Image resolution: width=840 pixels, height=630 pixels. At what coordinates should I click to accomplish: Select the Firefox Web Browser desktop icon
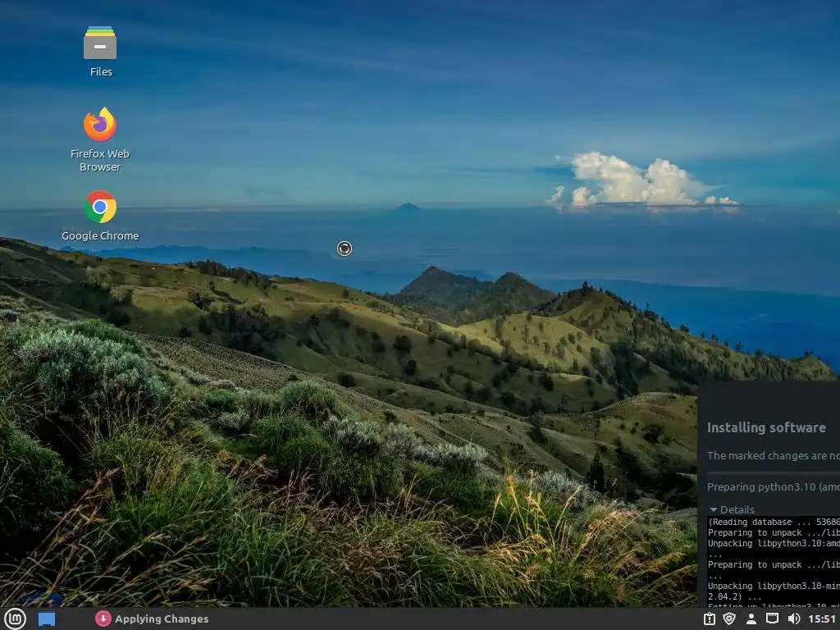pos(100,139)
